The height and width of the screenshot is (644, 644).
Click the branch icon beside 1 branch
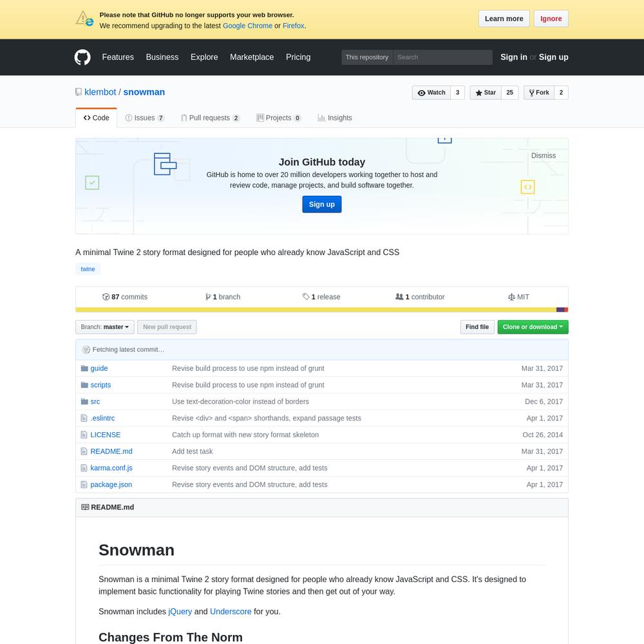point(208,297)
